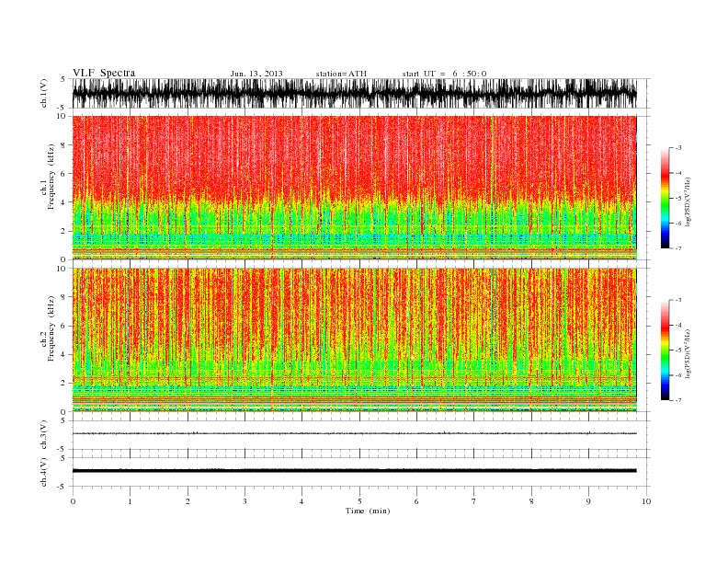
Task: Click the ch.1 waveform trace panel
Action: (354, 93)
